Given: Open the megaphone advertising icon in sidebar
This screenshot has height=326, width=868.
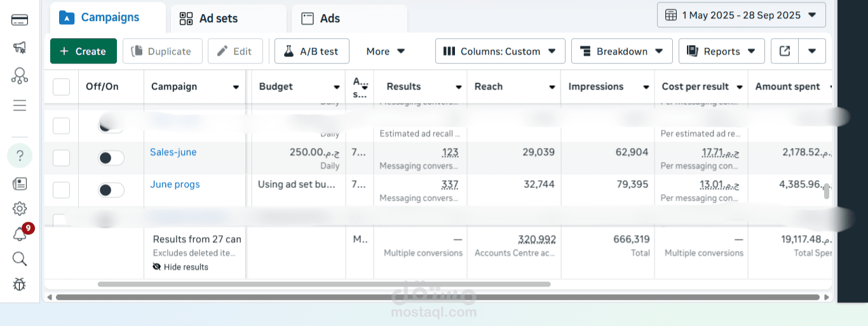Looking at the screenshot, I should (20, 48).
